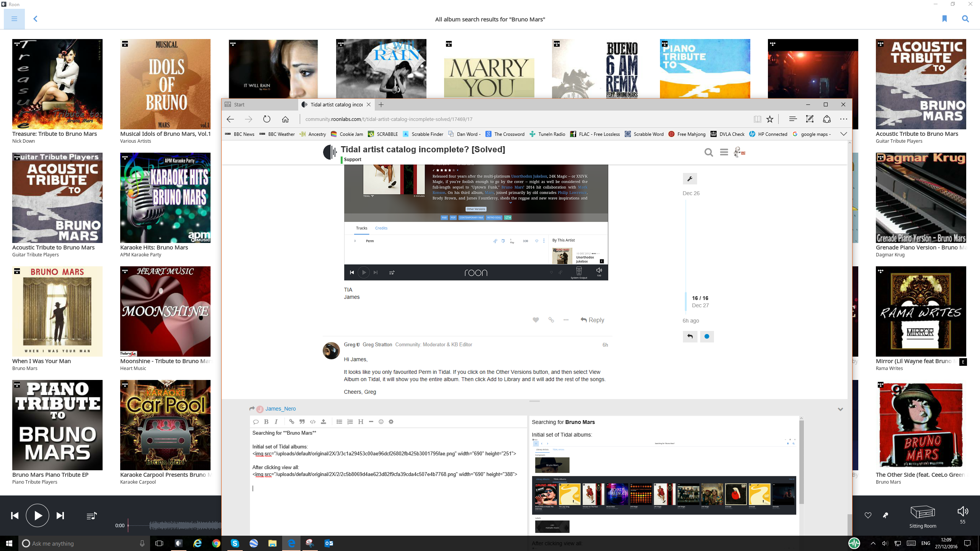Click the composer resize grippie handle
The width and height of the screenshot is (980, 551).
[534, 401]
